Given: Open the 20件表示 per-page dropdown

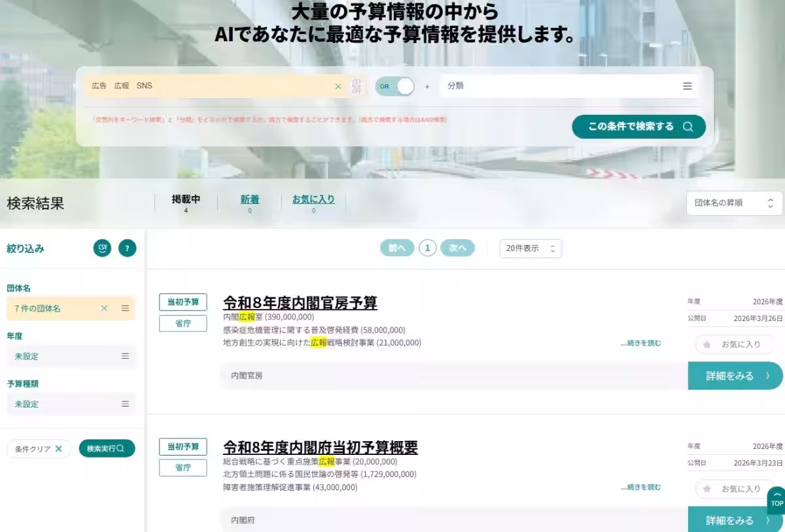Looking at the screenshot, I should click(531, 248).
